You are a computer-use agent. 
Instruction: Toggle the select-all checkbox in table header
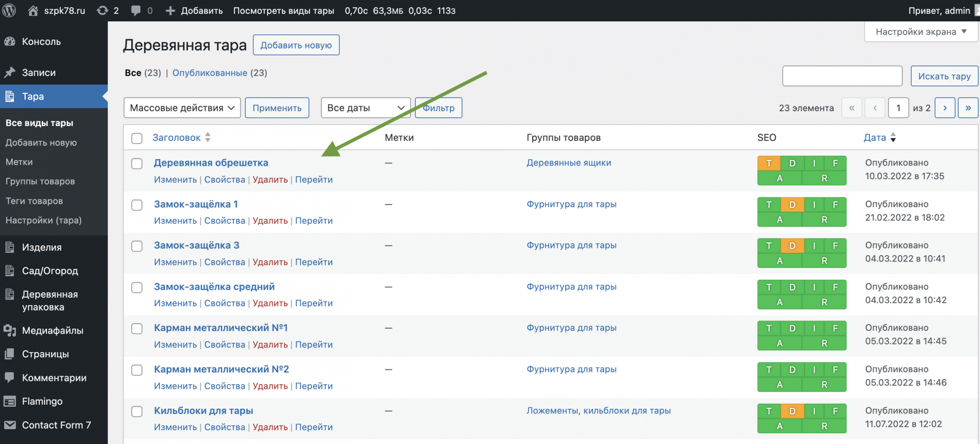coord(137,138)
